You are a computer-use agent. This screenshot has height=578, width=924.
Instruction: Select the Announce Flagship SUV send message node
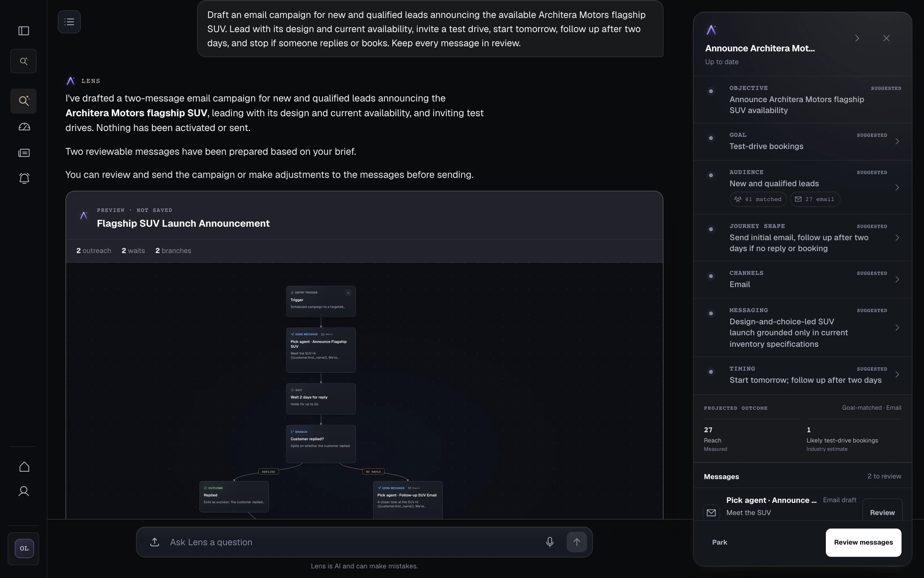pyautogui.click(x=321, y=350)
